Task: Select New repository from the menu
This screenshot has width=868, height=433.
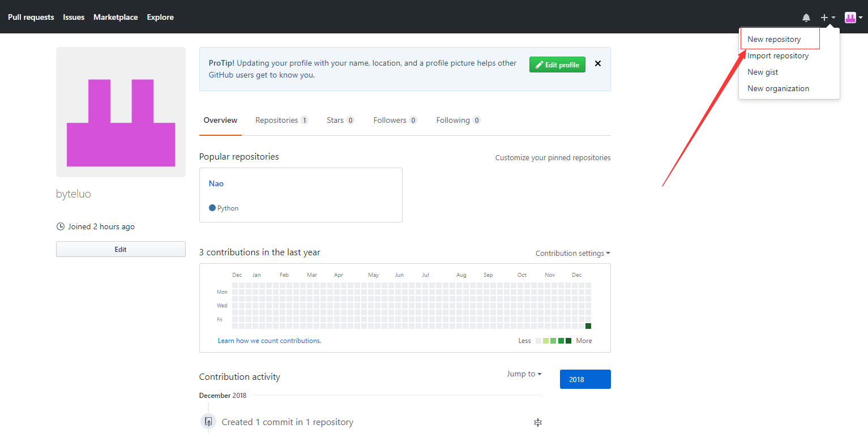Action: [x=774, y=39]
